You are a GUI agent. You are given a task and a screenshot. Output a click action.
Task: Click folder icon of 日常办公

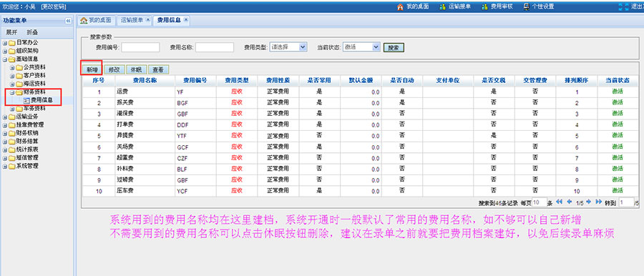pyautogui.click(x=12, y=43)
